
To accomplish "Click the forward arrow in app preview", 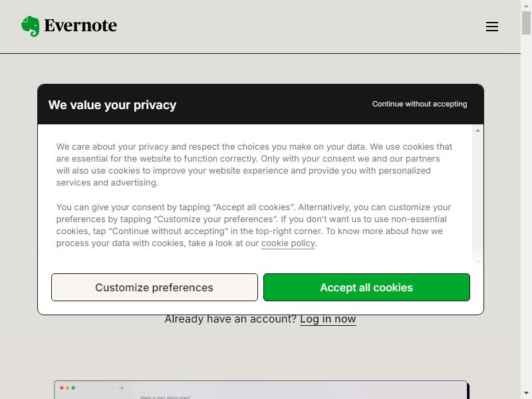I will (122, 388).
